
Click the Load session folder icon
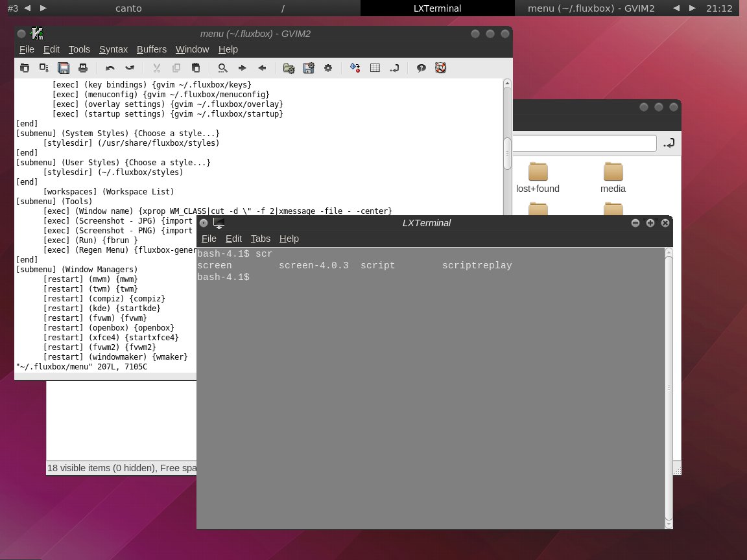[x=289, y=68]
